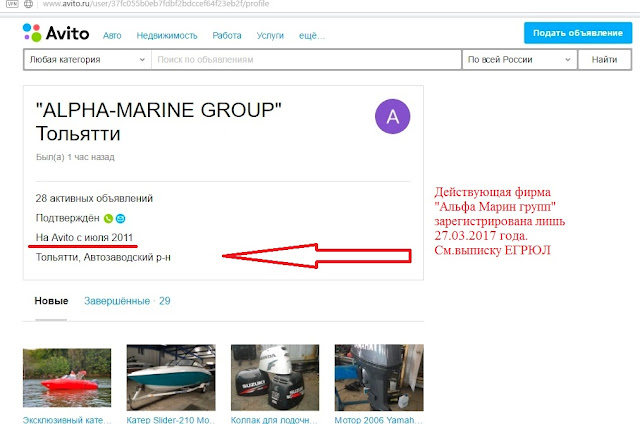The image size is (640, 424).
Task: Open the Услуги category
Action: click(270, 36)
